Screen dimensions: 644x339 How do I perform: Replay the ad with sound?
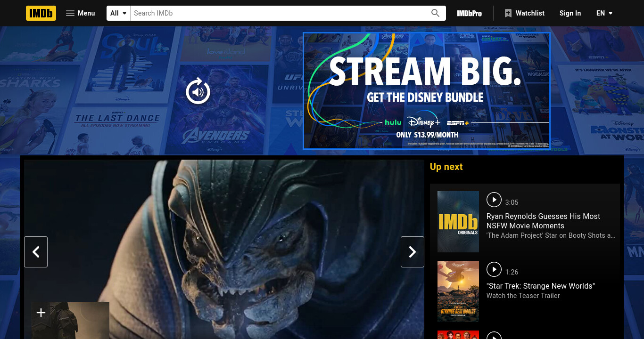(x=198, y=91)
